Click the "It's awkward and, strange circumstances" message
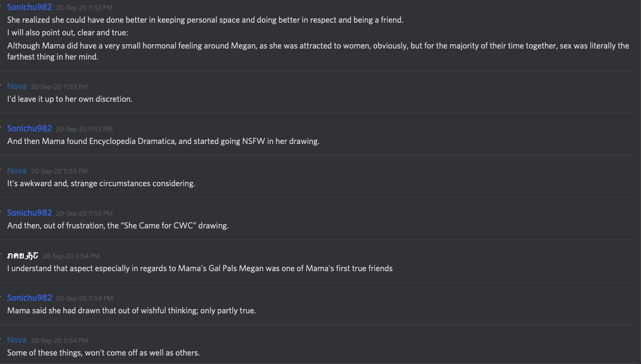This screenshot has height=364, width=641. coord(101,184)
